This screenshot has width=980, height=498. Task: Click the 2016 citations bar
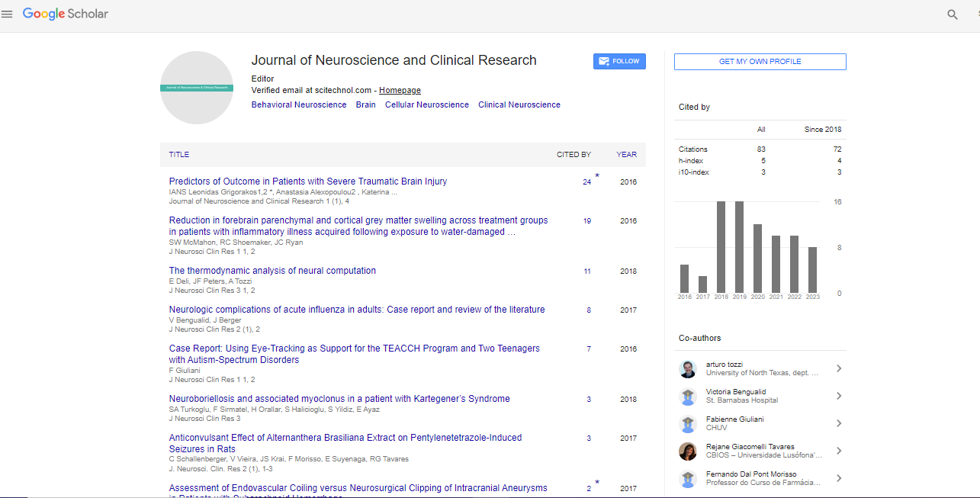[x=684, y=278]
